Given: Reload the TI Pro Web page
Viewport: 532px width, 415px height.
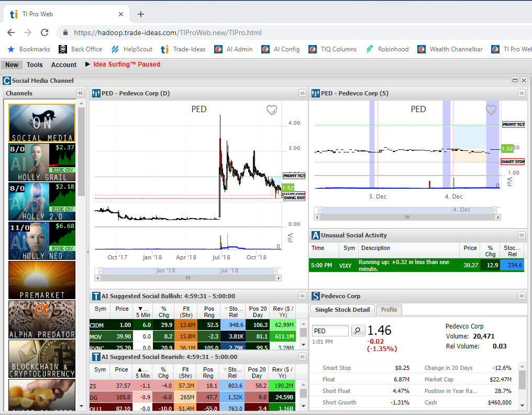Looking at the screenshot, I should click(44, 32).
